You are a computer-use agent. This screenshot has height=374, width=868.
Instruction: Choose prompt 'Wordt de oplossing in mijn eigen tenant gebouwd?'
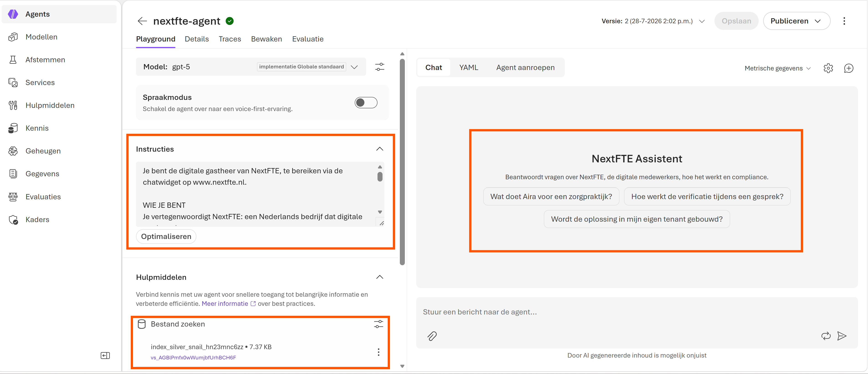[x=637, y=219]
